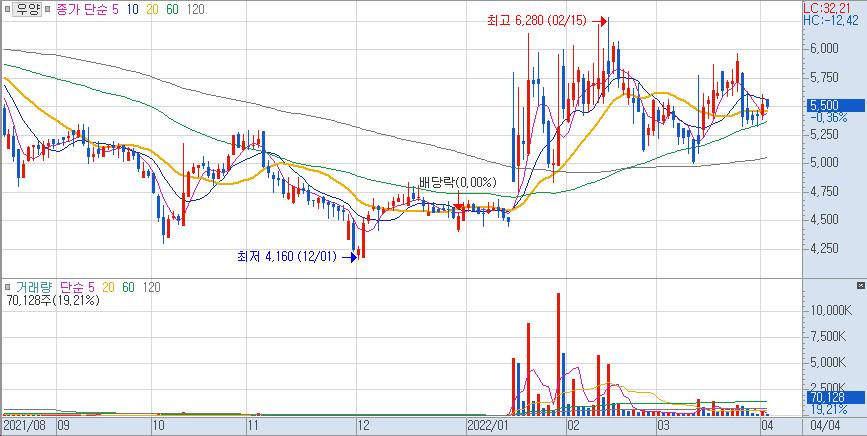Click the 배당락(0.00%) ex-dividend label
This screenshot has height=436, width=867.
(x=458, y=182)
